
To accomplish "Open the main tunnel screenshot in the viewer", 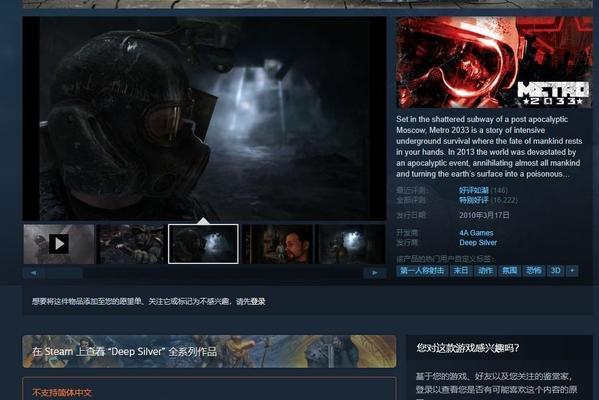I will (204, 118).
